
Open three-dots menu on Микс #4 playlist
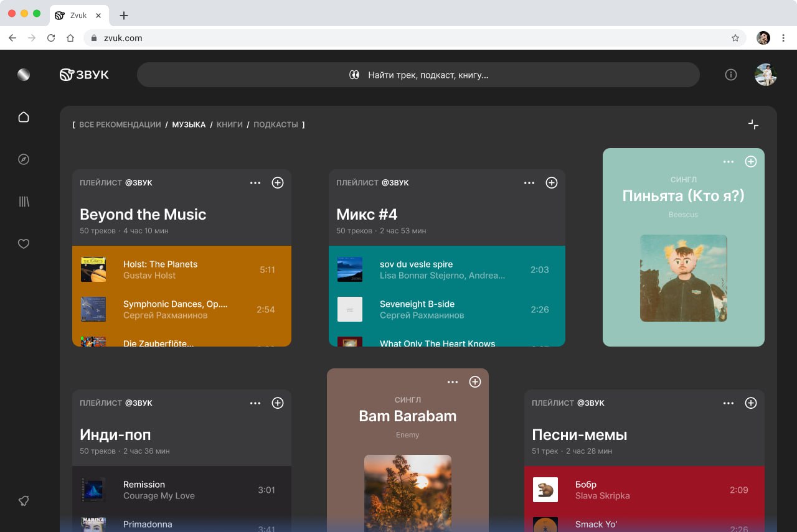pyautogui.click(x=529, y=183)
